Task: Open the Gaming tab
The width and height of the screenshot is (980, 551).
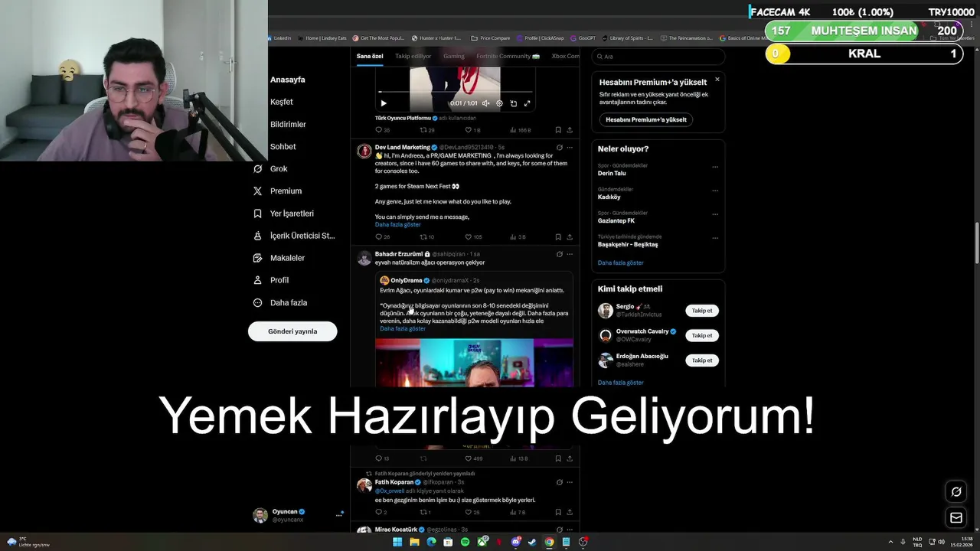Action: [453, 56]
